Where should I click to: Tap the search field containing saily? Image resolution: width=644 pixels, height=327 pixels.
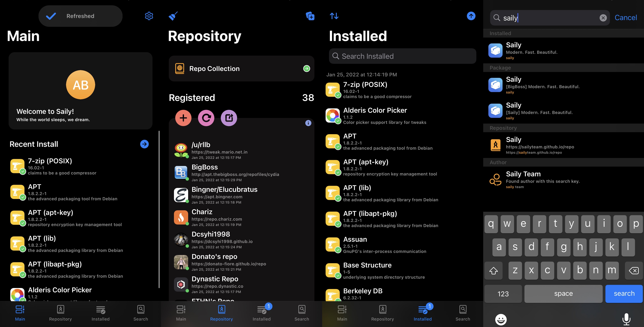click(x=550, y=18)
